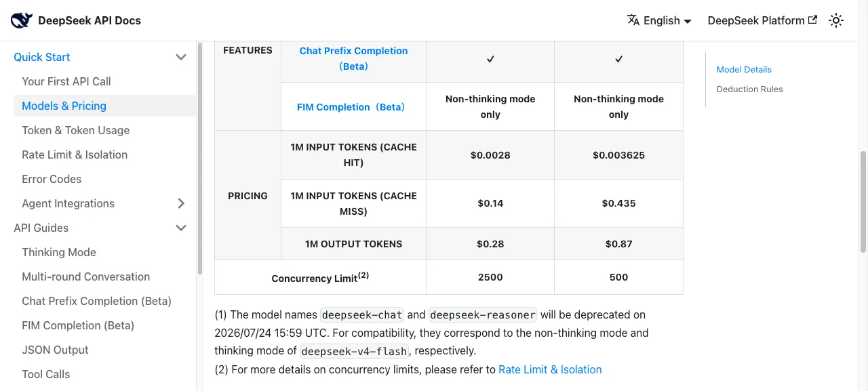The width and height of the screenshot is (868, 391).
Task: Jump to Model Details section
Action: point(744,69)
